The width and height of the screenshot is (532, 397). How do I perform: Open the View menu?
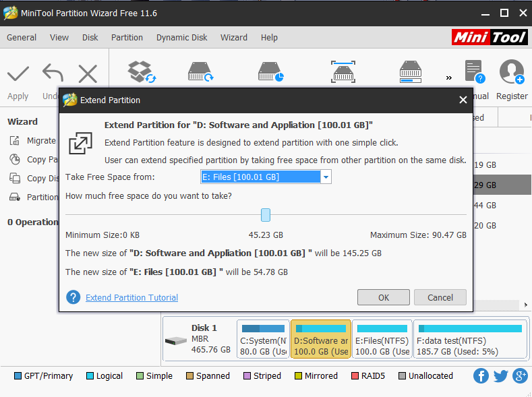[x=59, y=37]
